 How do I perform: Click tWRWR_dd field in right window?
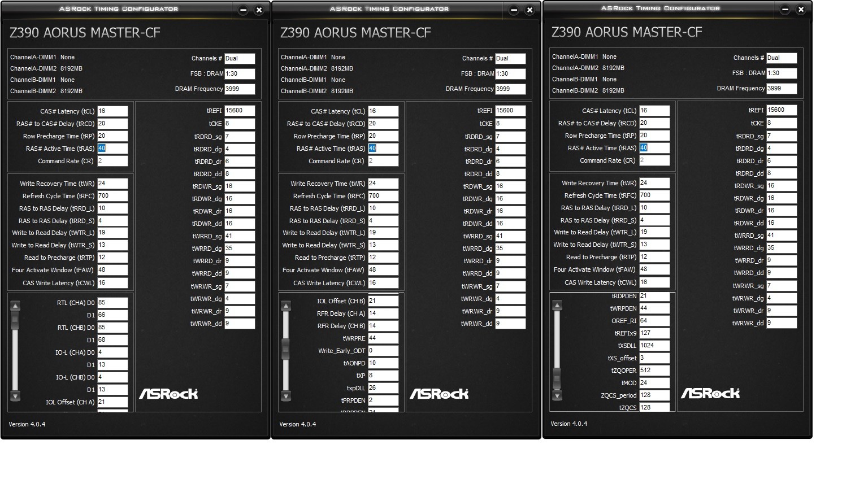click(x=782, y=323)
